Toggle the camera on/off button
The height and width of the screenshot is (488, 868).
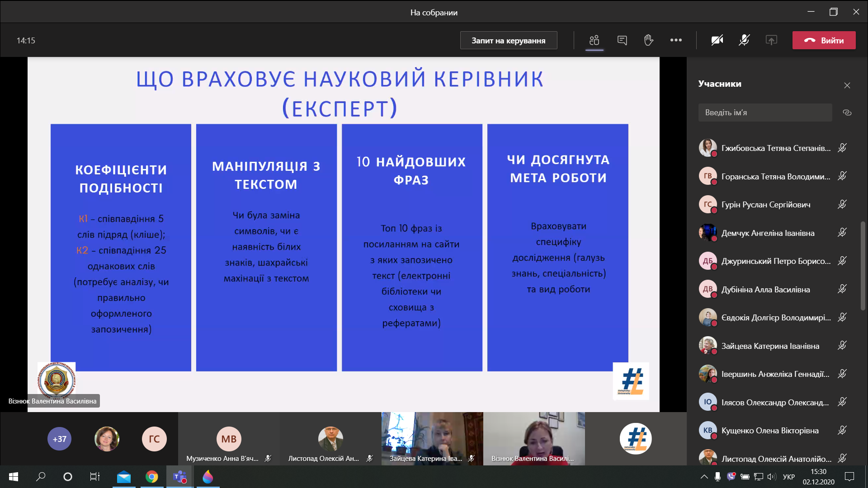[x=717, y=40]
